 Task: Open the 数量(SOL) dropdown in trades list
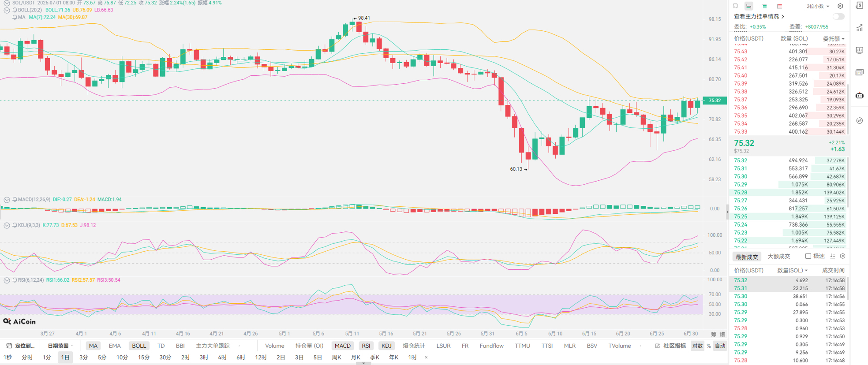(x=793, y=270)
